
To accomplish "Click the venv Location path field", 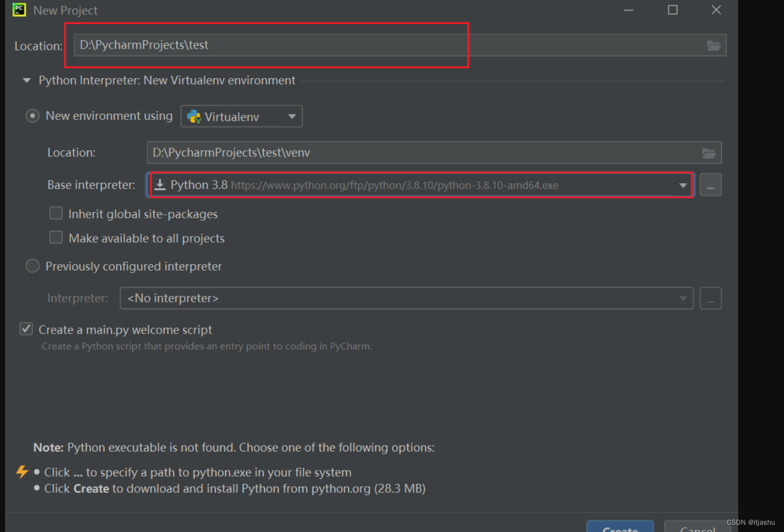I will [x=434, y=153].
